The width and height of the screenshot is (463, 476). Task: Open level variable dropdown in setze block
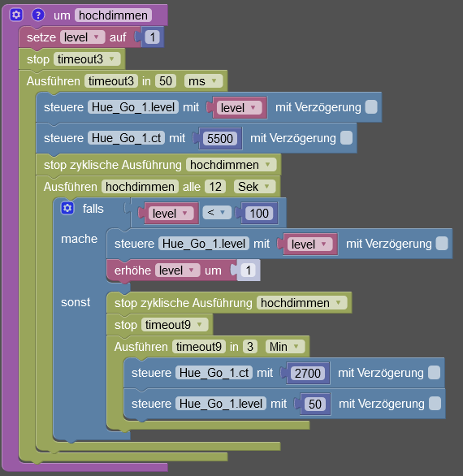[82, 37]
